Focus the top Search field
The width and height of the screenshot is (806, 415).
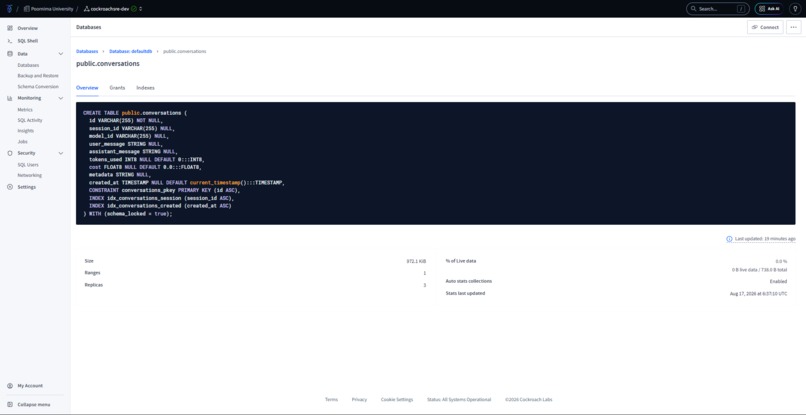718,9
